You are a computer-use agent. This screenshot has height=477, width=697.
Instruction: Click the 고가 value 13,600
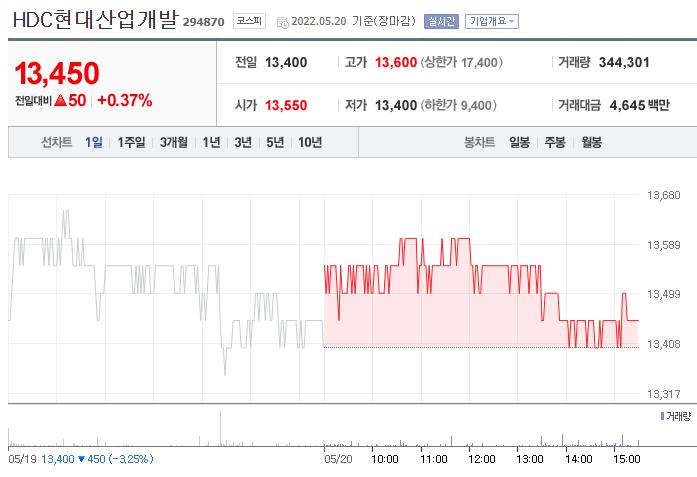[396, 62]
